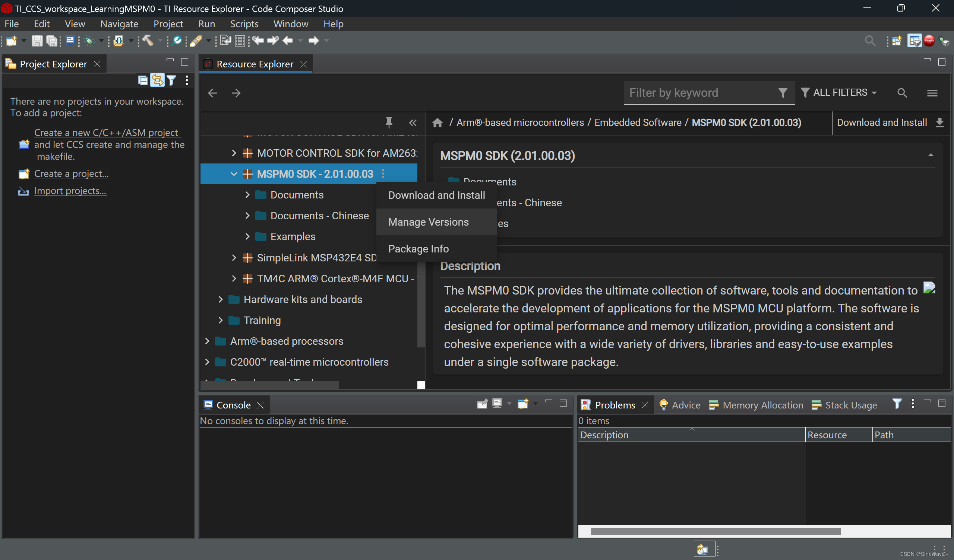Viewport: 954px width, 560px height.
Task: Open the Scripts menu
Action: click(244, 24)
